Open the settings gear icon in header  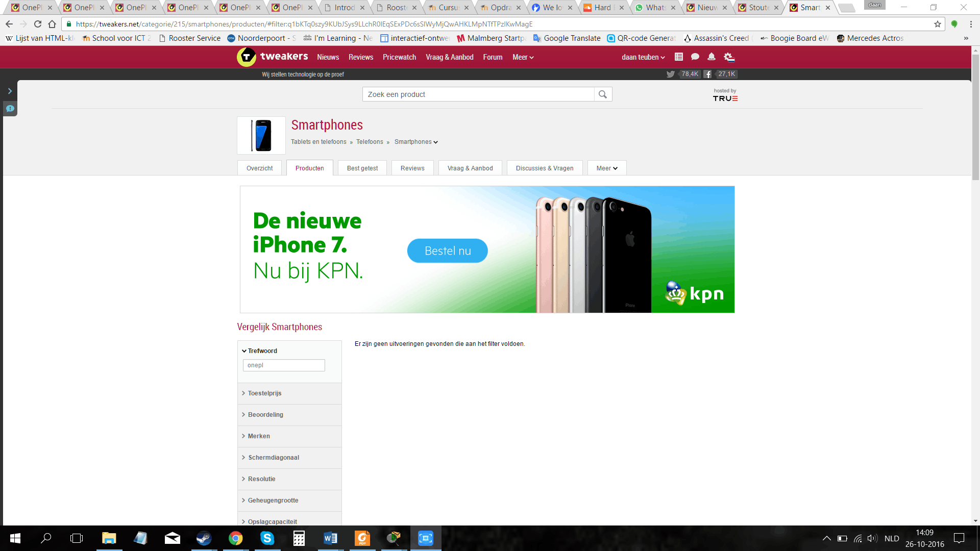click(729, 57)
